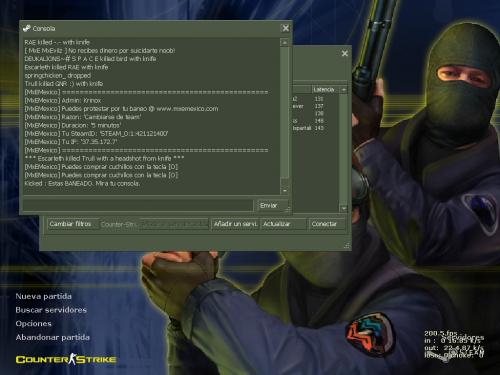This screenshot has width=500, height=375.
Task: Refresh the server list with Actualizar
Action: tap(283, 224)
